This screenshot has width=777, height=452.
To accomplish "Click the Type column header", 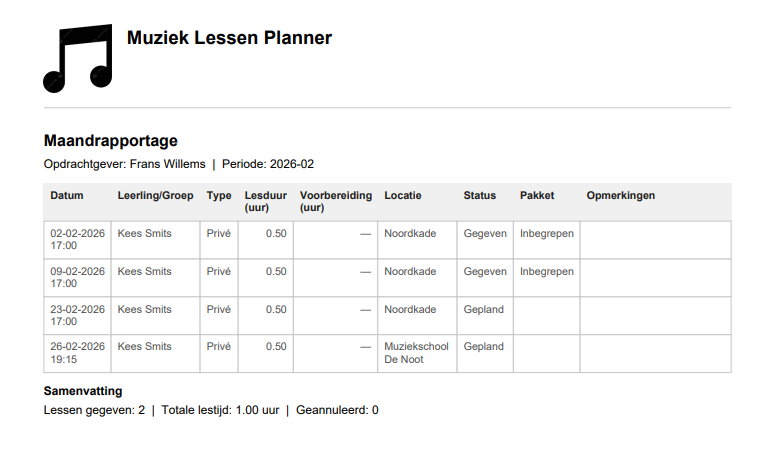I will pyautogui.click(x=219, y=196).
